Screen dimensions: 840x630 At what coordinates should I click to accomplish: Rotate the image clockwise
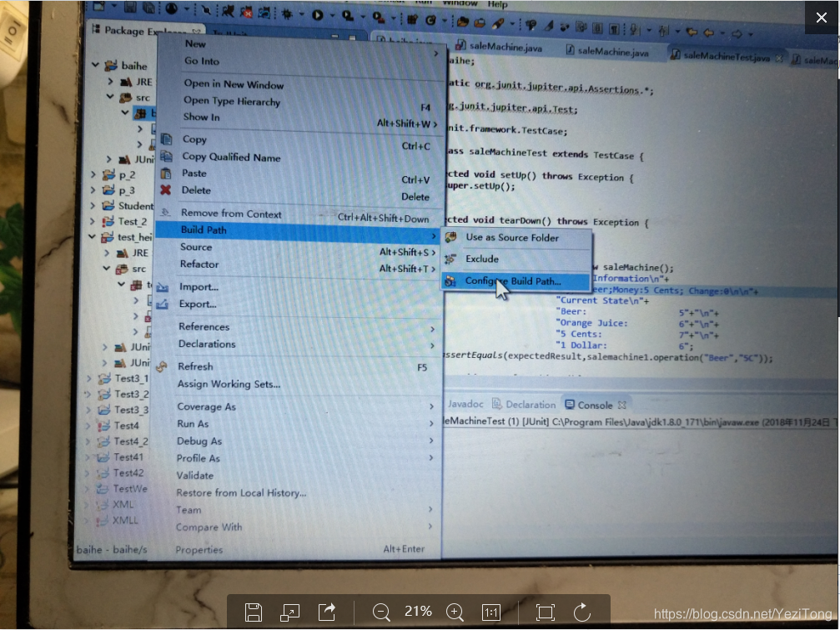(x=581, y=612)
